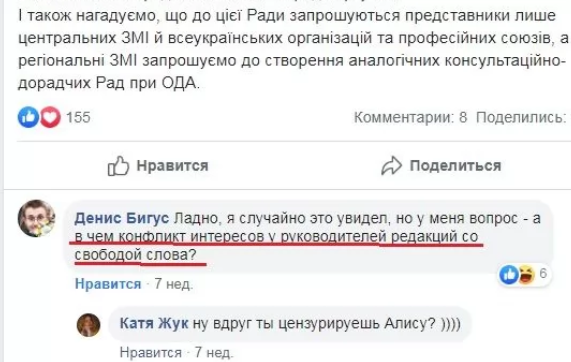Click the like reaction on Денис Бигус comment
This screenshot has height=362, width=571.
[x=509, y=274]
